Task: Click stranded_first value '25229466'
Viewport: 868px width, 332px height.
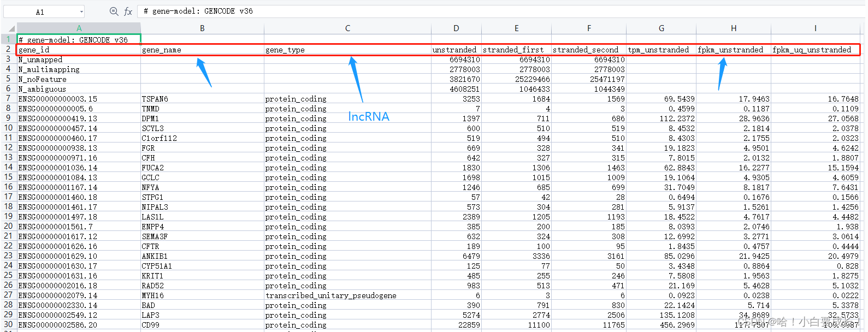Action: pos(516,79)
